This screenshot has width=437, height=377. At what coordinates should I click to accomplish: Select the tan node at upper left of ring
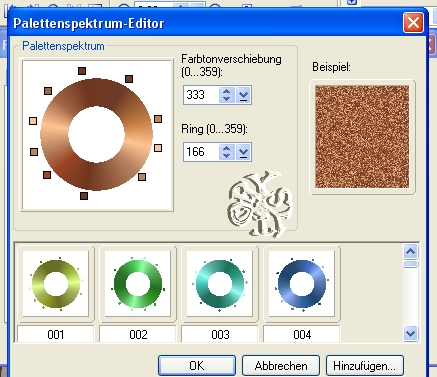48,91
